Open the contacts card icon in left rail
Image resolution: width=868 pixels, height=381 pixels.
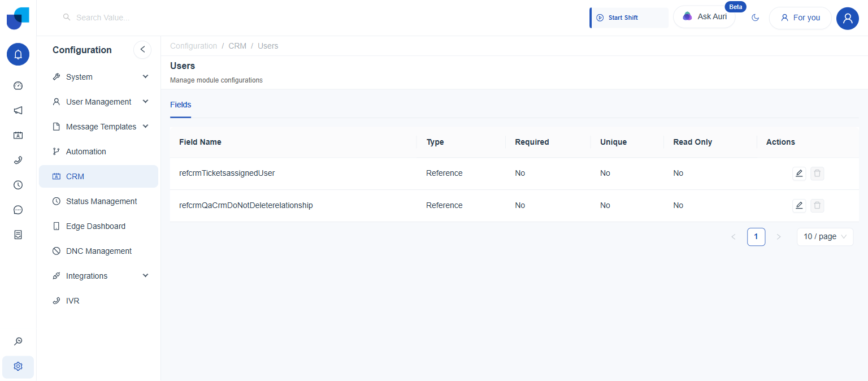pos(18,136)
